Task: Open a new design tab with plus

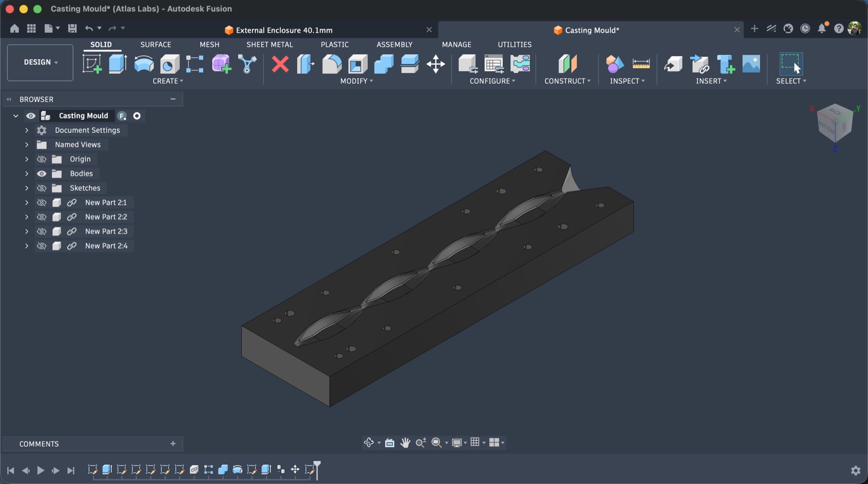Action: pyautogui.click(x=754, y=29)
